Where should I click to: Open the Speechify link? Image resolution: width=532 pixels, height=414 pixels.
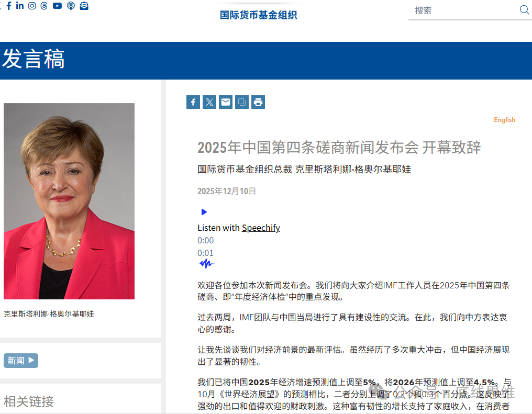(261, 228)
